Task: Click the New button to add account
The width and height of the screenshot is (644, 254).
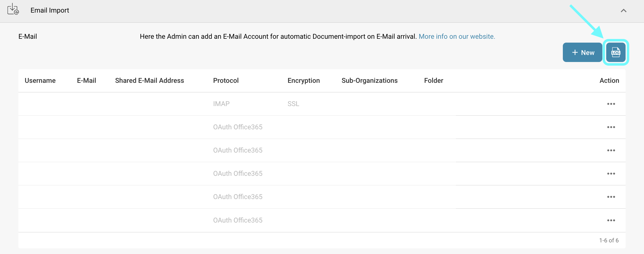Action: click(582, 53)
